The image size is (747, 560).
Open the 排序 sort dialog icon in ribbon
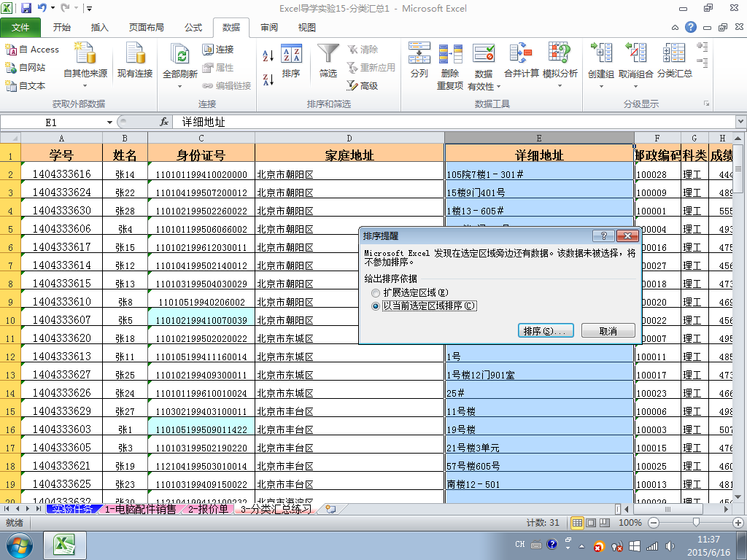click(291, 61)
